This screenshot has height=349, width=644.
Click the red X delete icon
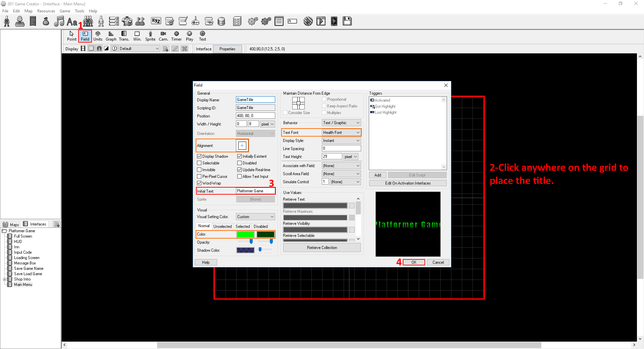tap(185, 49)
